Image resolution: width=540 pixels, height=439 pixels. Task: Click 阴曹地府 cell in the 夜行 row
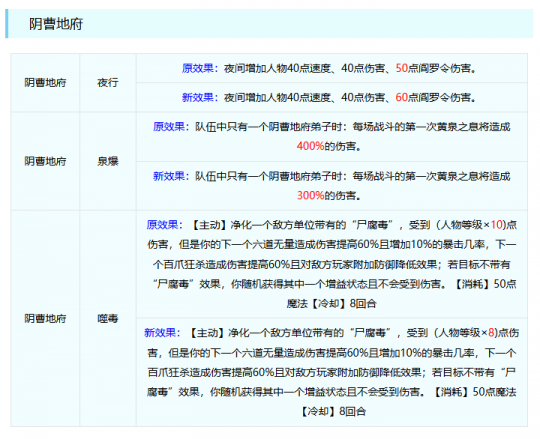tap(45, 83)
